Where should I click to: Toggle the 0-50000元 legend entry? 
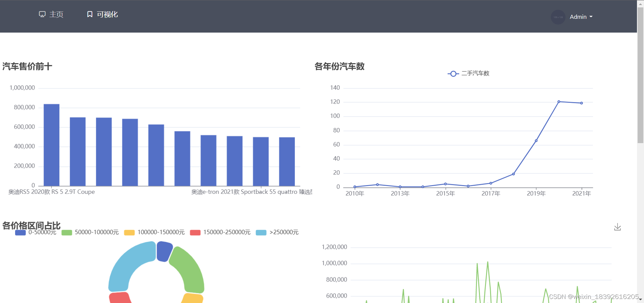pyautogui.click(x=36, y=232)
